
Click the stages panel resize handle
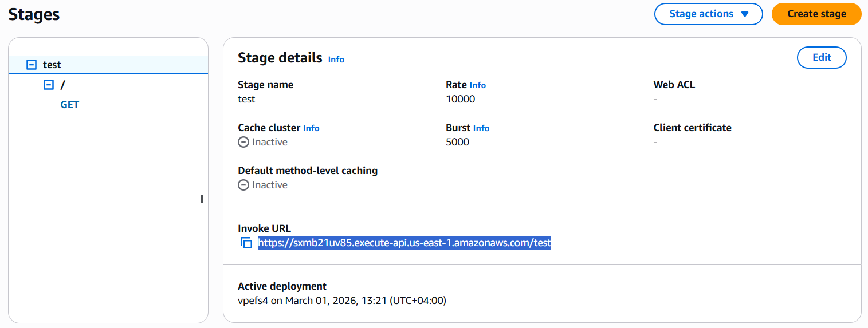[202, 199]
